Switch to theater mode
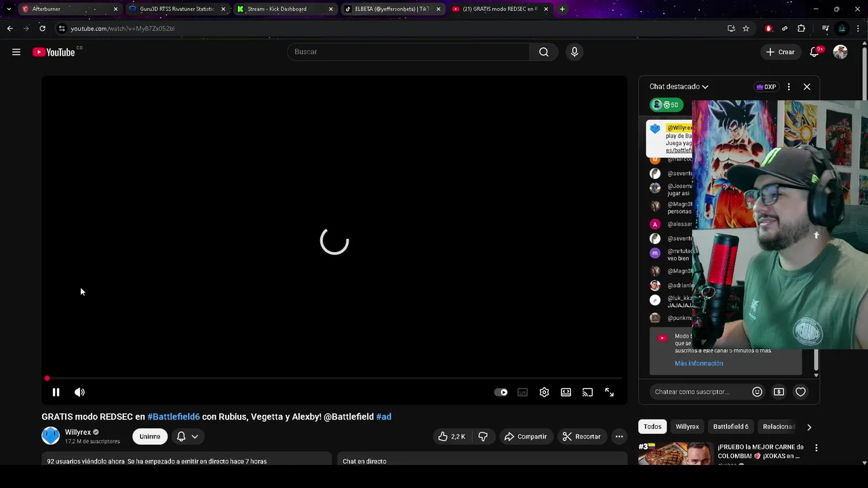868x488 pixels. point(566,392)
